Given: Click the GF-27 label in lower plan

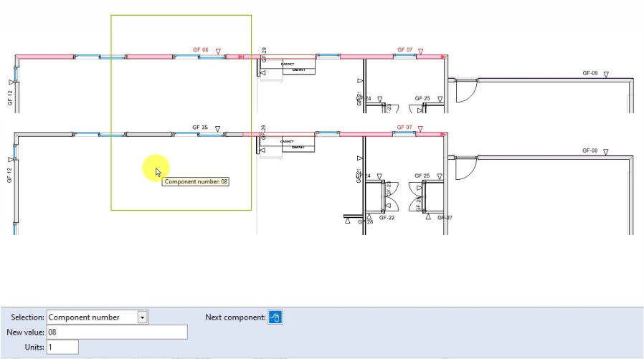Looking at the screenshot, I should pos(445,217).
